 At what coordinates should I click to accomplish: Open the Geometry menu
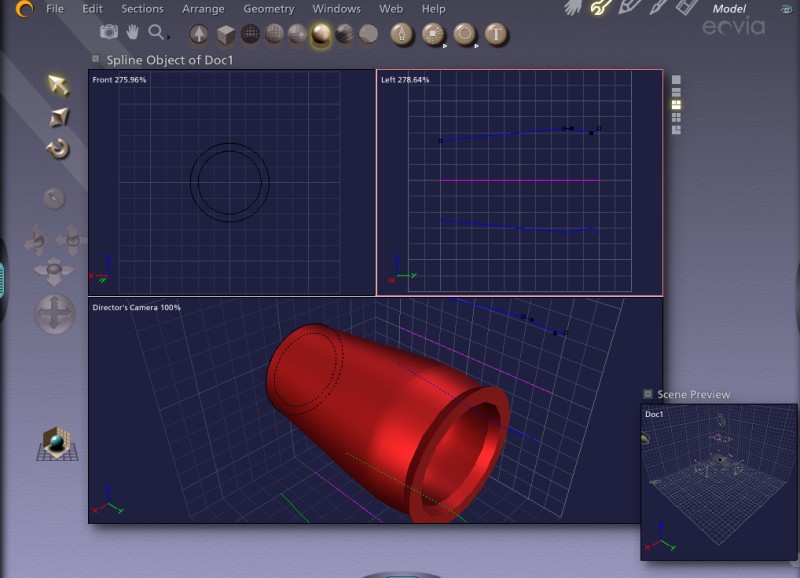click(x=268, y=9)
